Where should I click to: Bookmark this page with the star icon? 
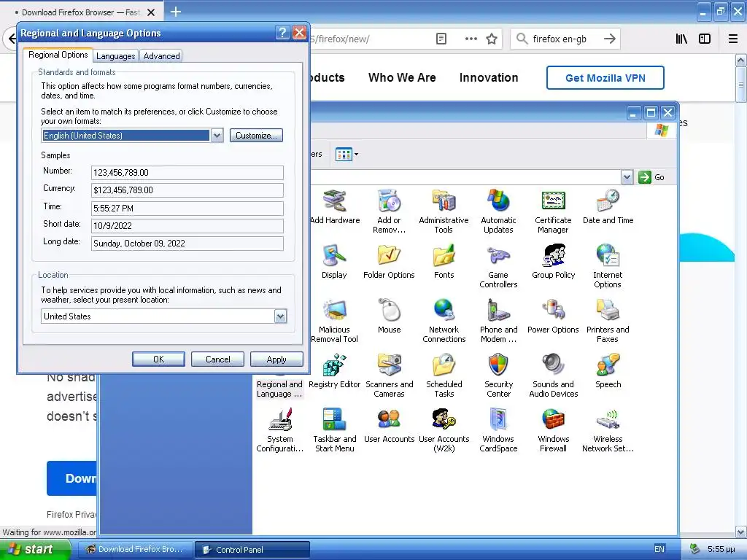(x=492, y=39)
